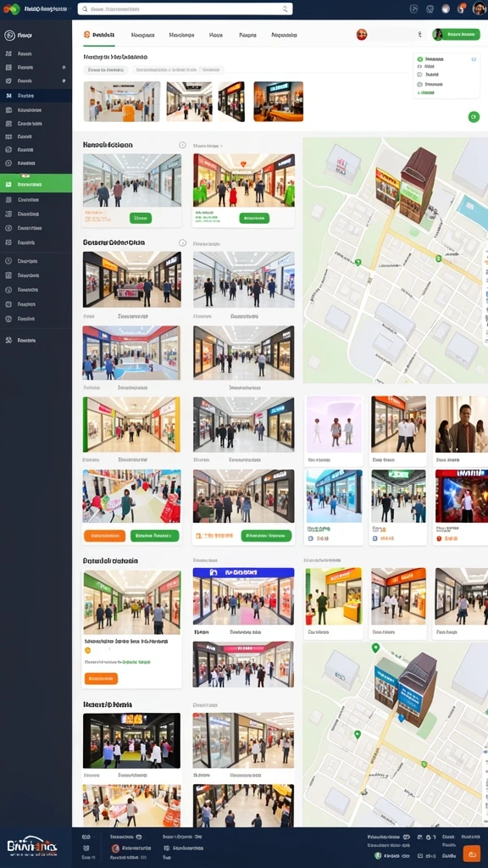Viewport: 488px width, 868px height.
Task: Open dark mall image with yellow-green floor
Action: tap(131, 740)
